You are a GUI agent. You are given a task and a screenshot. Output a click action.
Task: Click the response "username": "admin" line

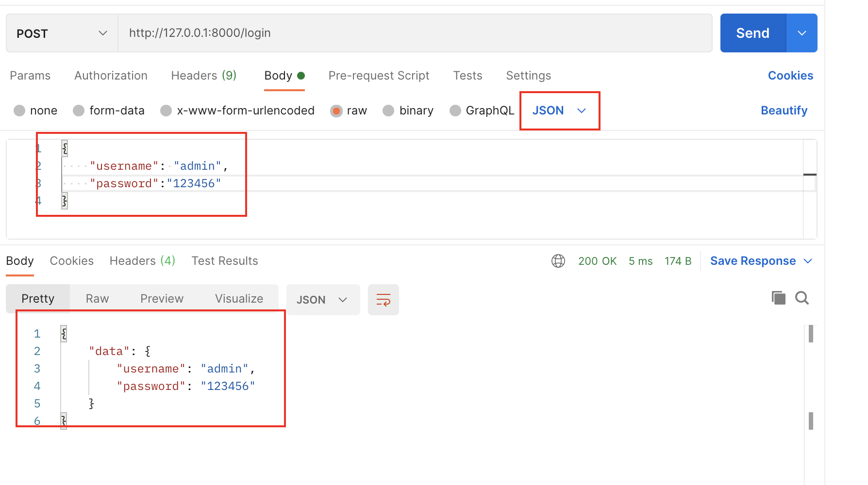(186, 369)
